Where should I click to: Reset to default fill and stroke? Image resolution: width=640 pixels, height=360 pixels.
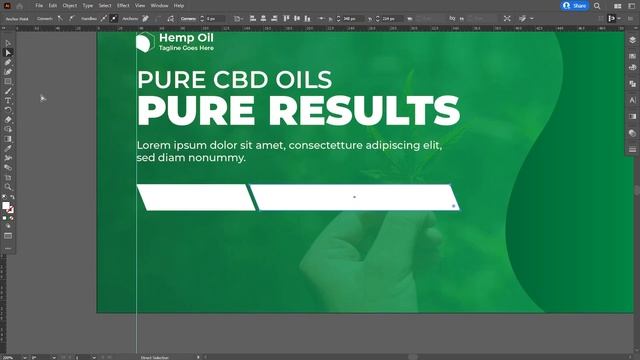tap(4, 197)
